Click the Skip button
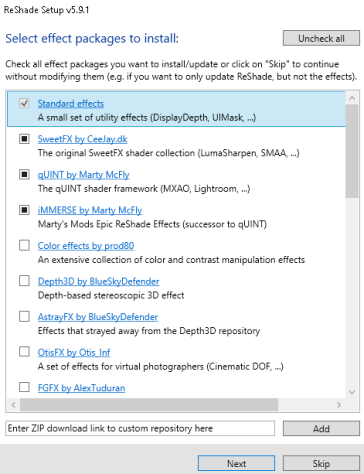The width and height of the screenshot is (364, 474). [x=321, y=463]
